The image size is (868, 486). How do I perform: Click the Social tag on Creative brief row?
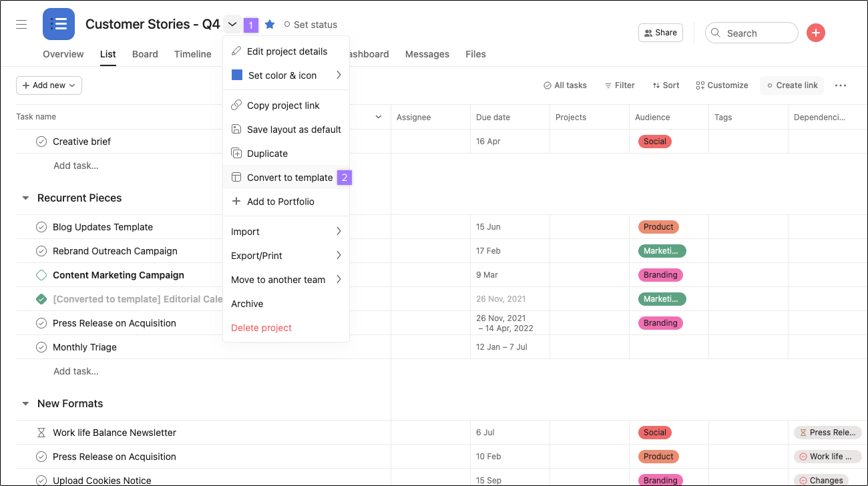[x=655, y=142]
